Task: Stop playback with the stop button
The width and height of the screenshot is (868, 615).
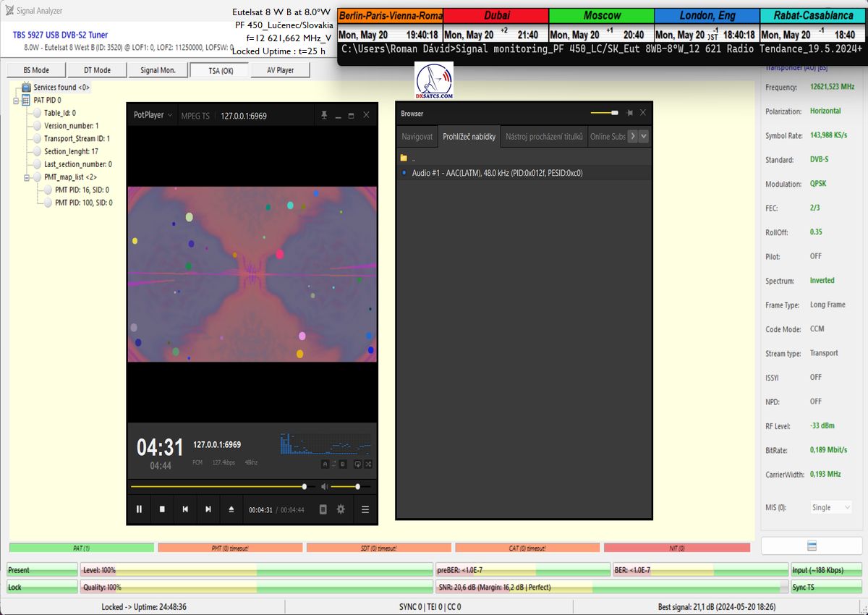Action: [162, 509]
